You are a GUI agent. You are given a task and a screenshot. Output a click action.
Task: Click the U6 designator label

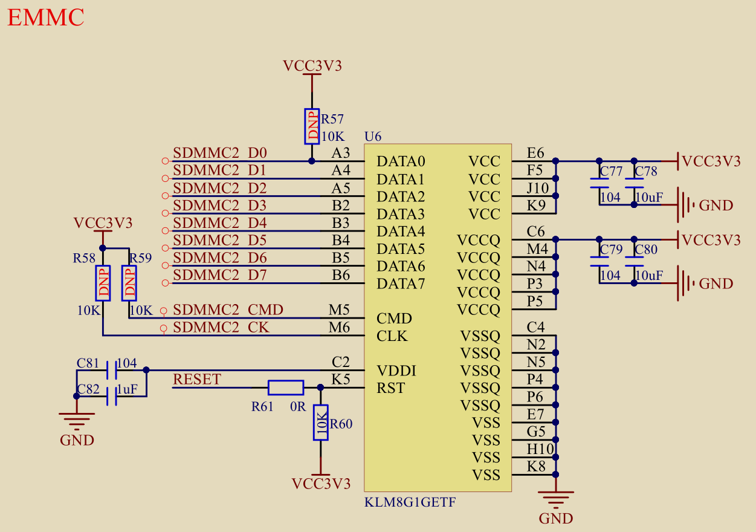(x=373, y=137)
